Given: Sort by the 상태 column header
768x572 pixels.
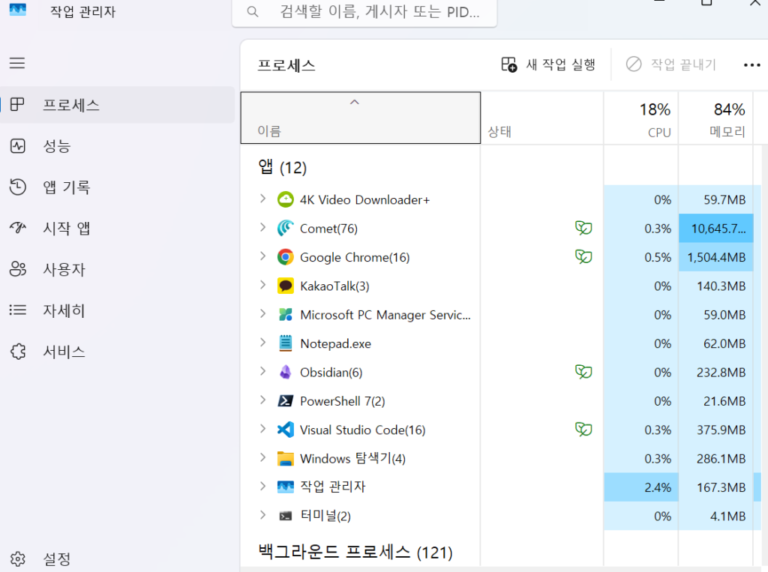Looking at the screenshot, I should (x=542, y=118).
